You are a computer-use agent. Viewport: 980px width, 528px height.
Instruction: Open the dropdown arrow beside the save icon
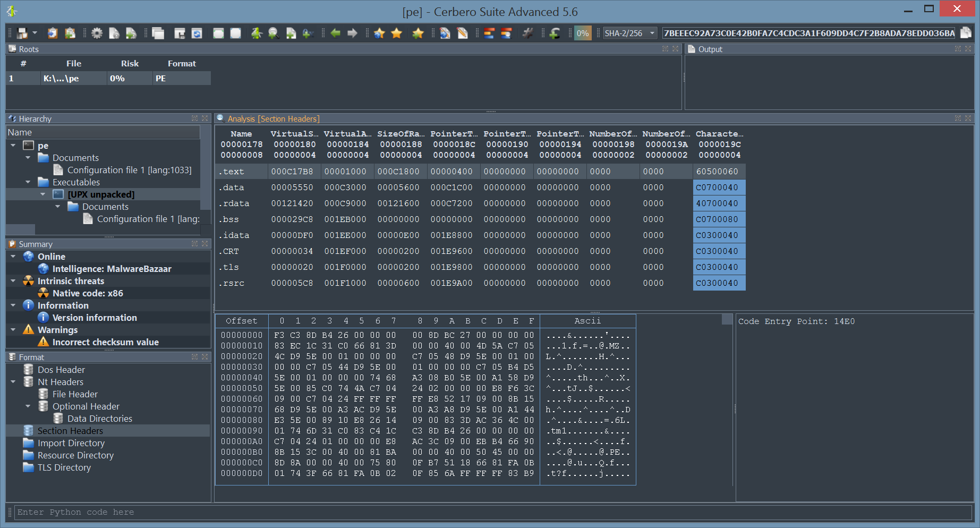35,33
